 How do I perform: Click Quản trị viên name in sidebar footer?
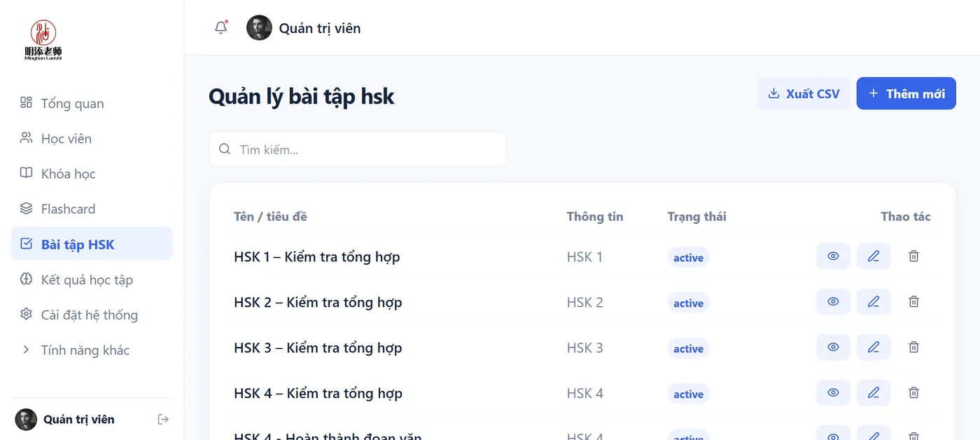pyautogui.click(x=79, y=420)
